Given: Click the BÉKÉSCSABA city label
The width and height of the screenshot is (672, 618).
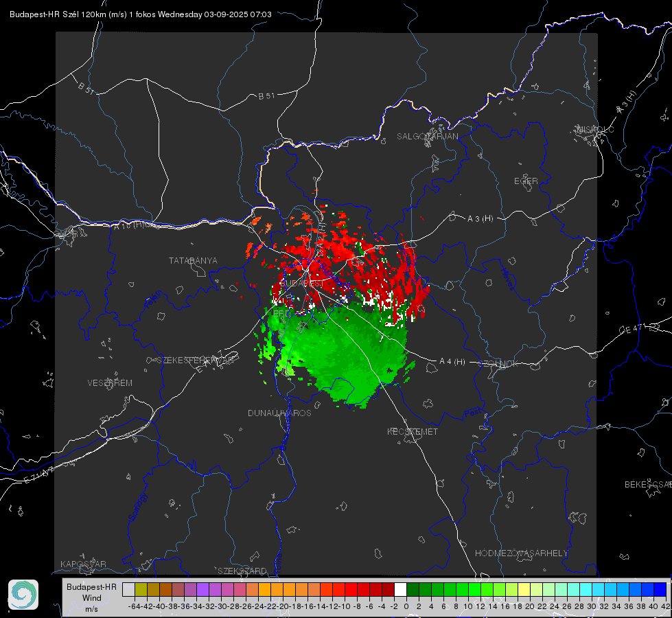Looking at the screenshot, I should tap(648, 485).
